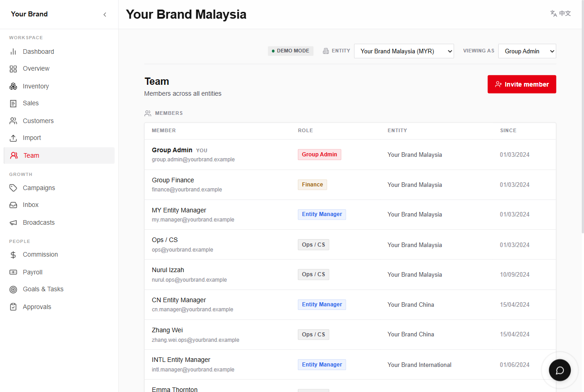Click the MEMBER column header

point(164,131)
